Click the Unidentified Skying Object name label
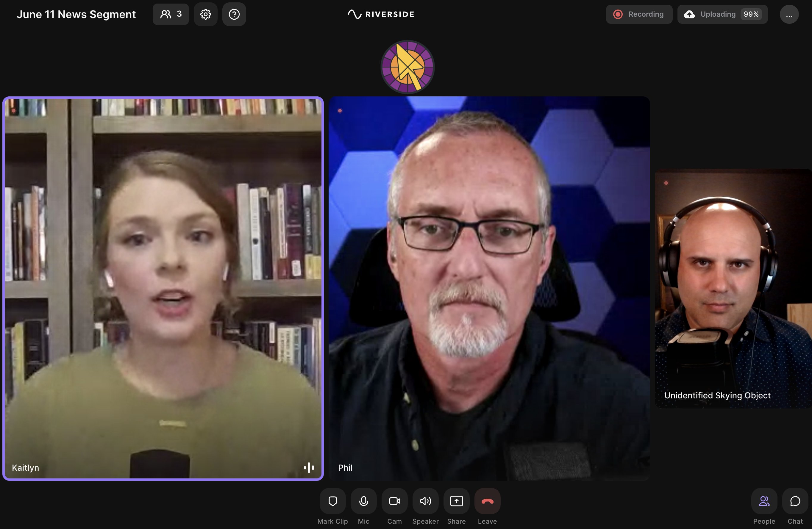 (x=717, y=395)
